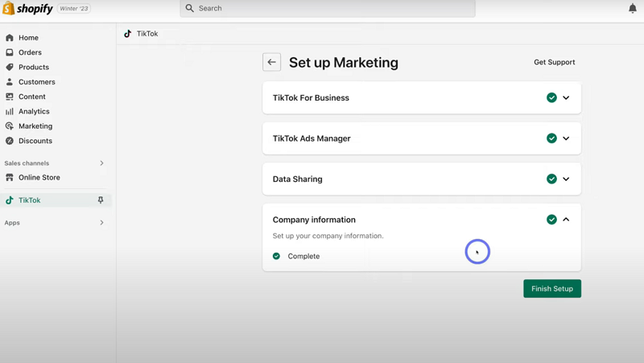Click the Complete status checkmark
This screenshot has height=363, width=644.
(276, 256)
